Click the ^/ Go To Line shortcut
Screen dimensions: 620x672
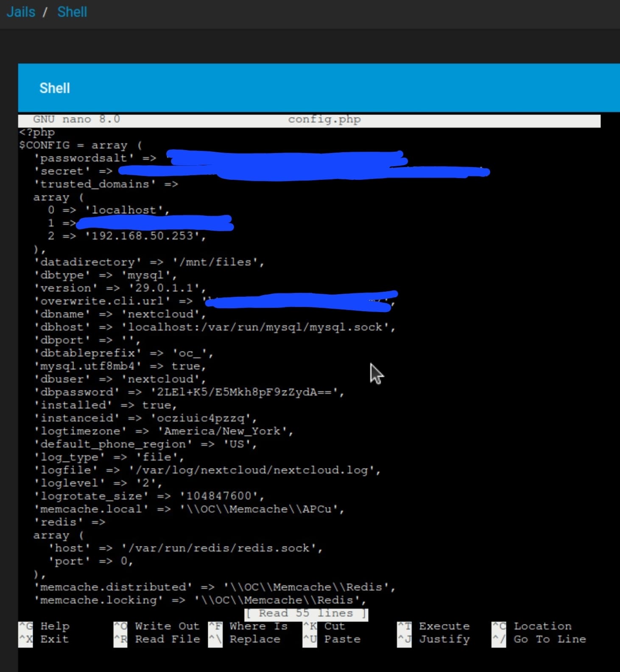[x=539, y=639]
